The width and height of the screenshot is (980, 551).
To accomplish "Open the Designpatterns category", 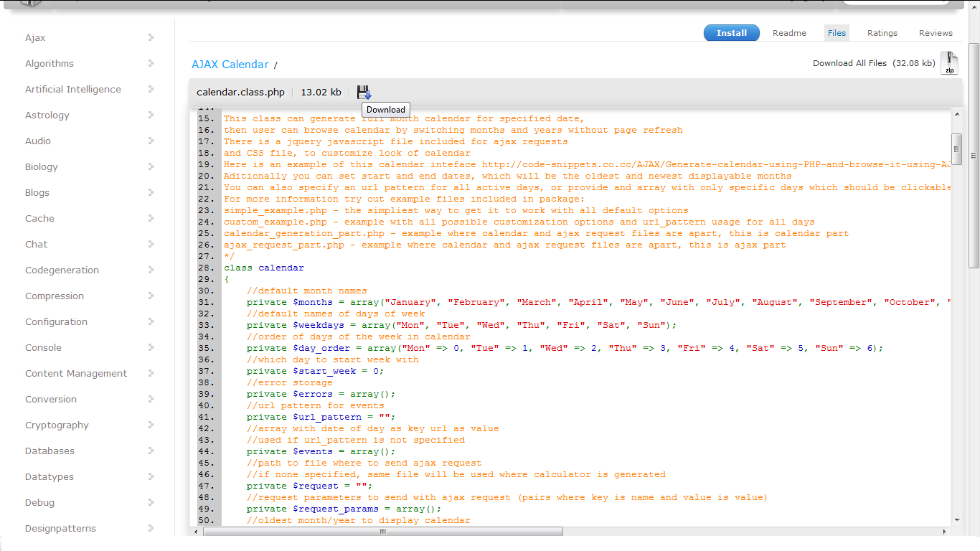I will point(60,528).
